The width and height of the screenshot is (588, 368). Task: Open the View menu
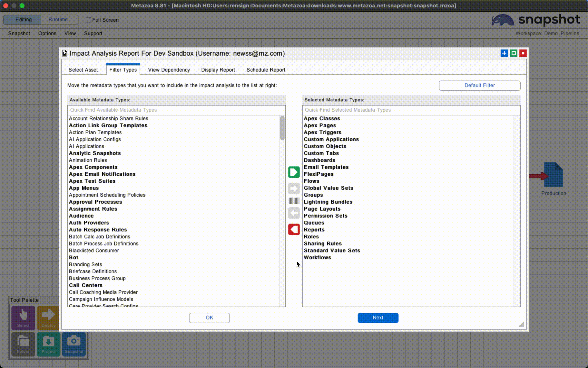[70, 33]
